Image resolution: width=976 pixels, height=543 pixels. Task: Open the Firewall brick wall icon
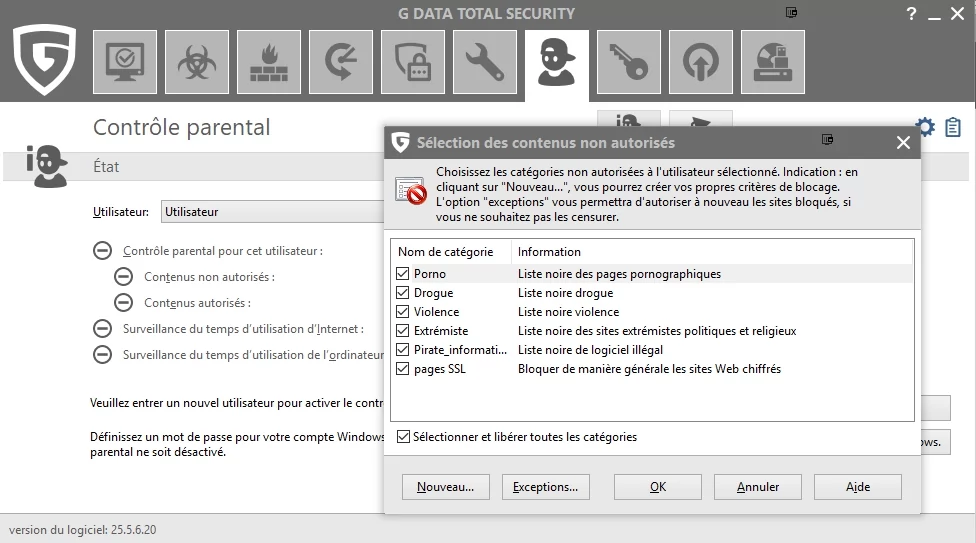tap(269, 62)
